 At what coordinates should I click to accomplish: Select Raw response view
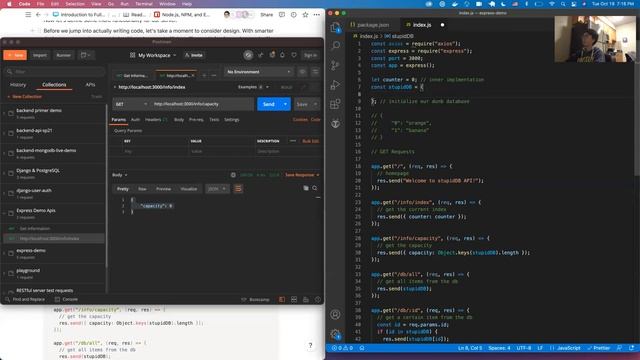[x=142, y=189]
